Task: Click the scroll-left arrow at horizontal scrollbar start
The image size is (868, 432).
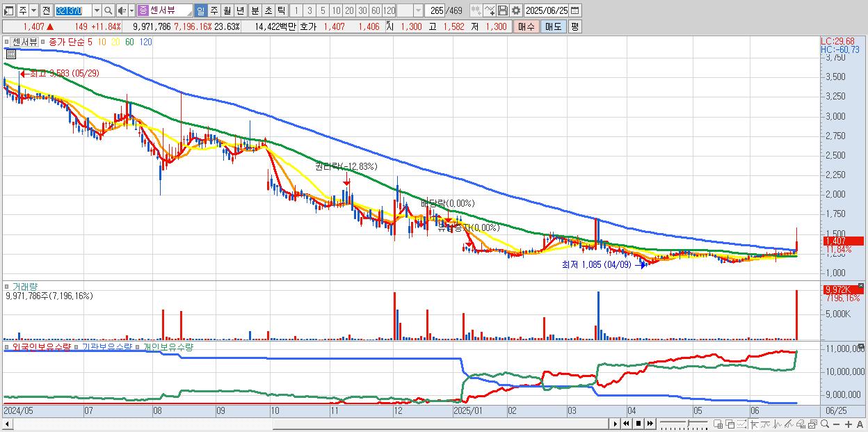Action: pyautogui.click(x=7, y=424)
